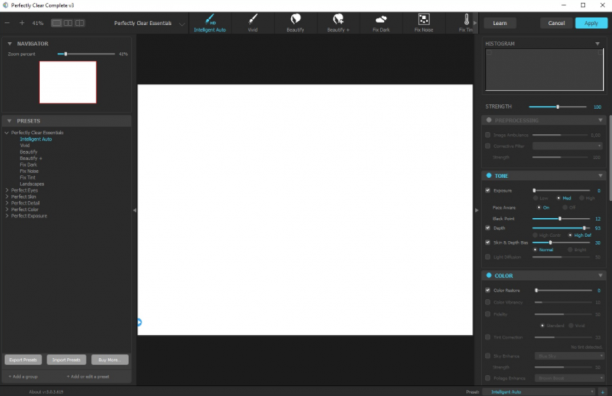Select Fix Dark in the presets tree

click(x=28, y=165)
